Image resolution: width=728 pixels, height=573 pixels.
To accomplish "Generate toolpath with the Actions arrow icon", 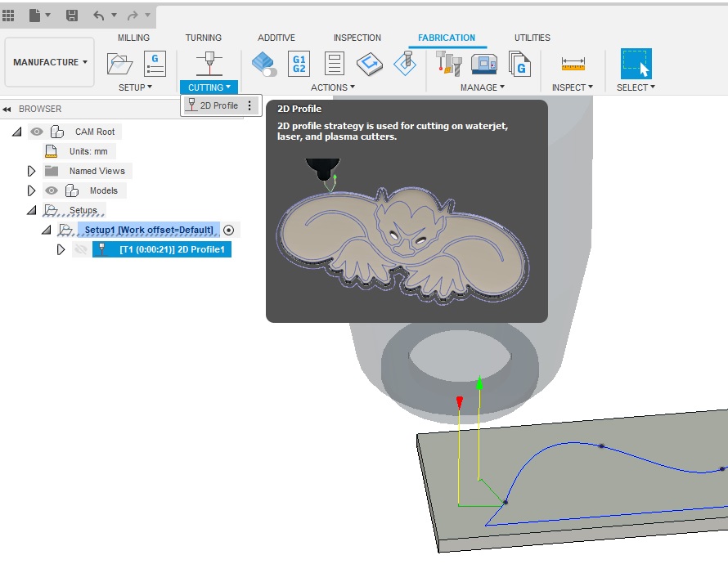I will pos(370,64).
